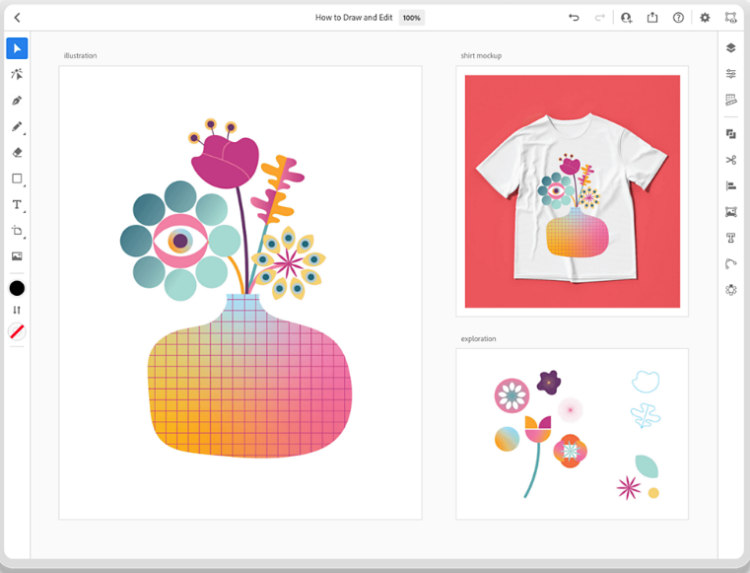Select the Artboard tool
This screenshot has height=573, width=750.
coord(17,231)
